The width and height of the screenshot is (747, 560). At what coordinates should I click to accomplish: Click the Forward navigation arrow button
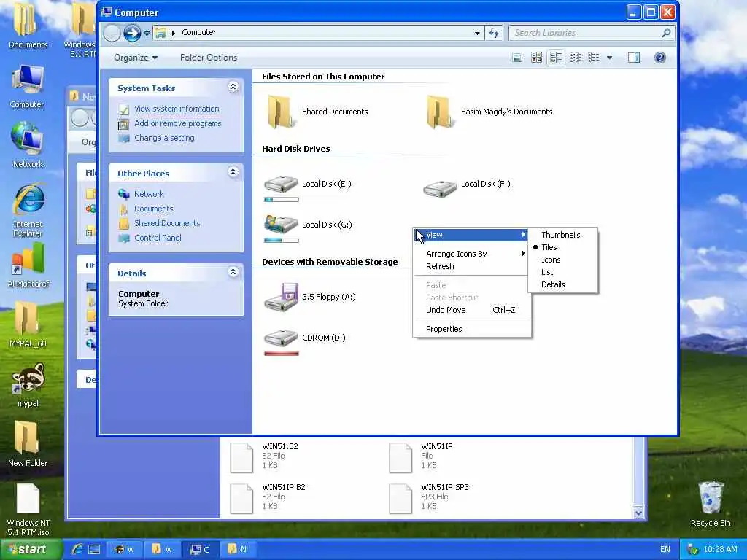[x=132, y=33]
